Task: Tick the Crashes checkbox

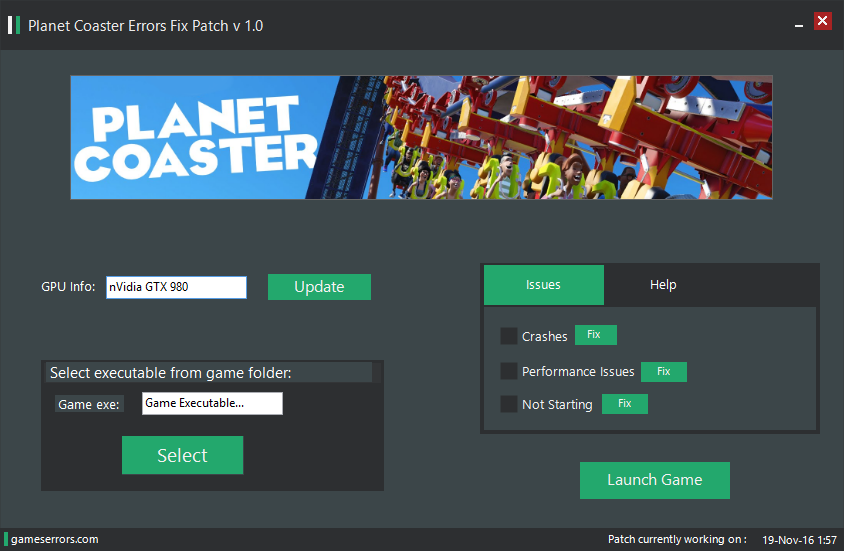Action: click(x=509, y=336)
